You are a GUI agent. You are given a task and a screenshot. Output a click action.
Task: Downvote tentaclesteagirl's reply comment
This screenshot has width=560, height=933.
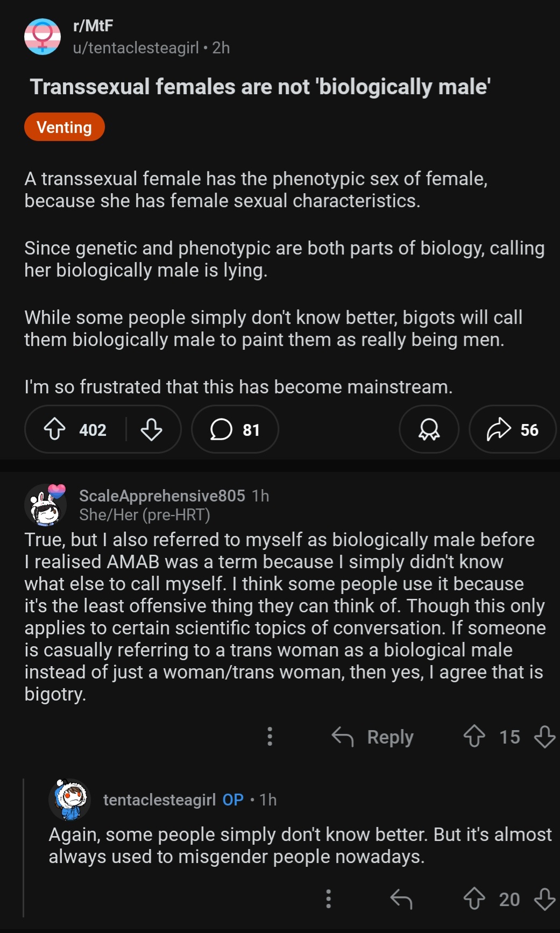pos(544,899)
